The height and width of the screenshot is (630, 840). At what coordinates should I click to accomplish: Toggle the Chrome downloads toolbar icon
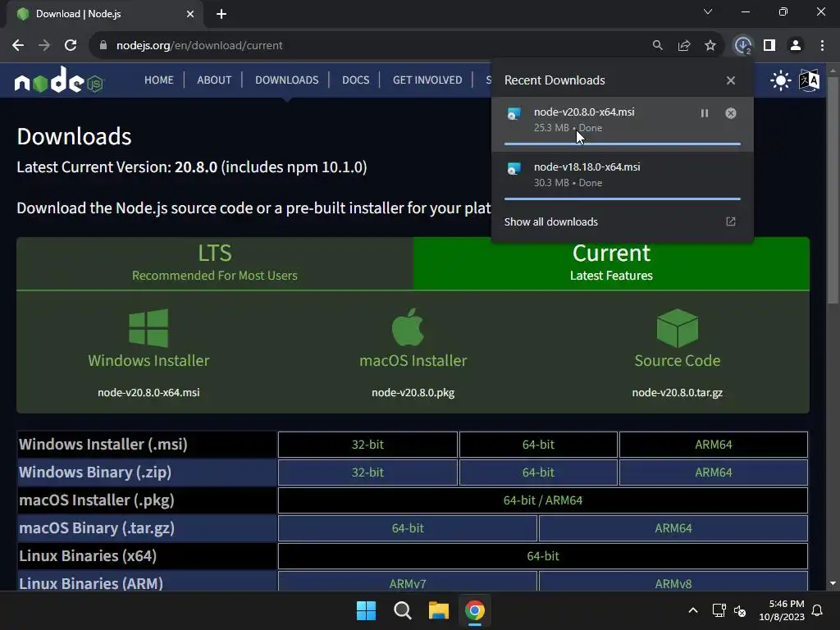click(742, 46)
